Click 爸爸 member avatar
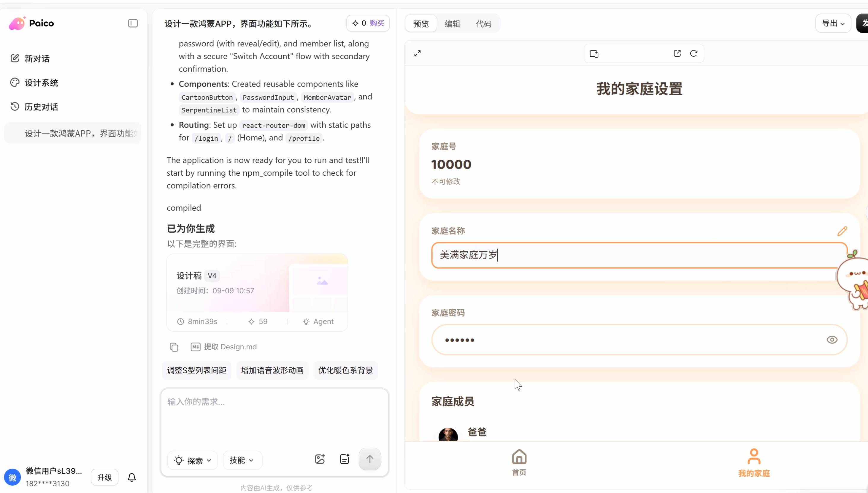Screen dimensions: 868x493 (x=448, y=435)
